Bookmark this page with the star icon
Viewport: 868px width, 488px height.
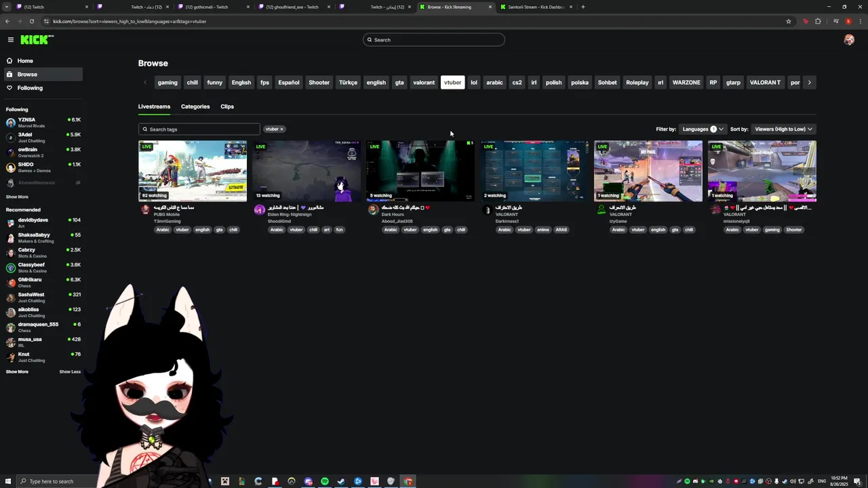click(789, 21)
